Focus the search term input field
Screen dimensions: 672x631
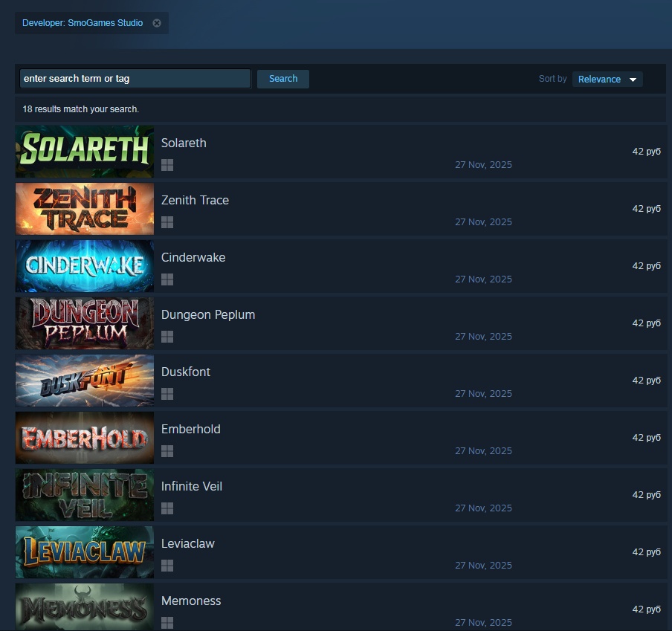click(135, 79)
